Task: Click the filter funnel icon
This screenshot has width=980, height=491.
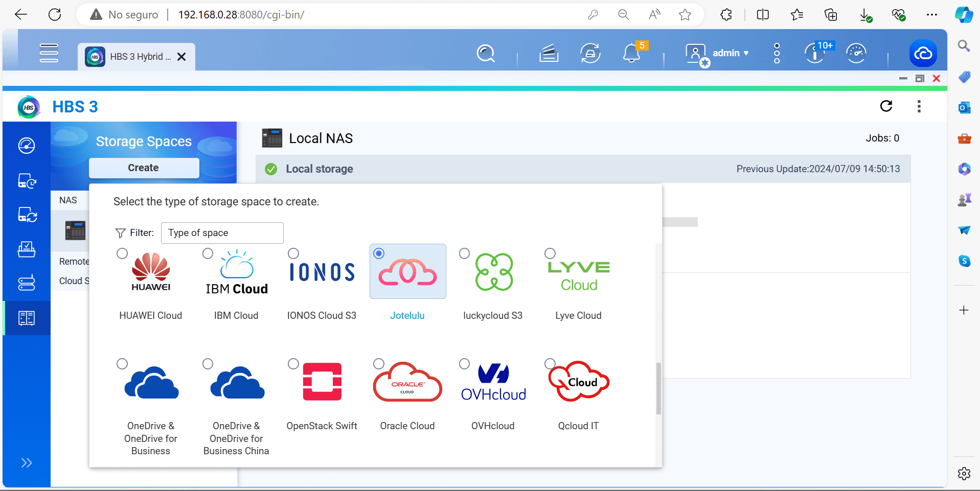Action: coord(120,233)
